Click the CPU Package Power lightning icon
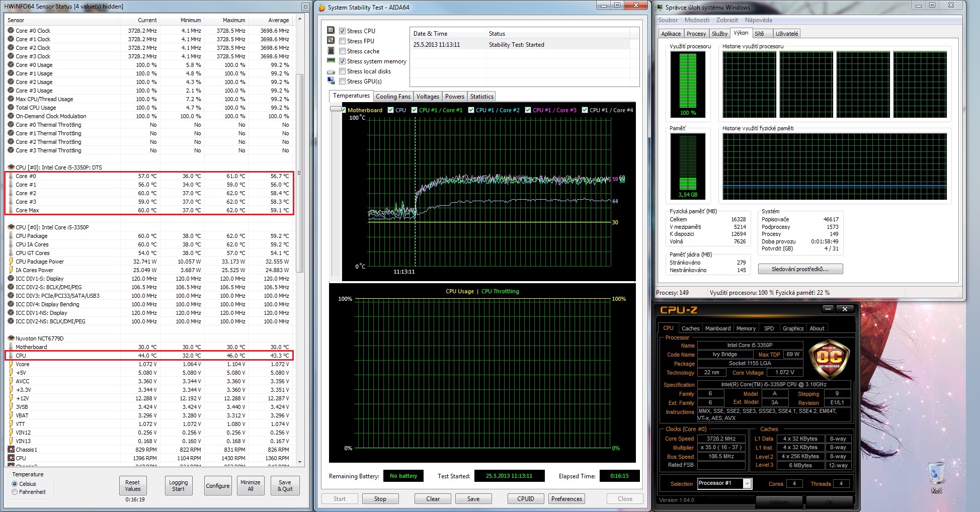The image size is (980, 512). tap(11, 262)
